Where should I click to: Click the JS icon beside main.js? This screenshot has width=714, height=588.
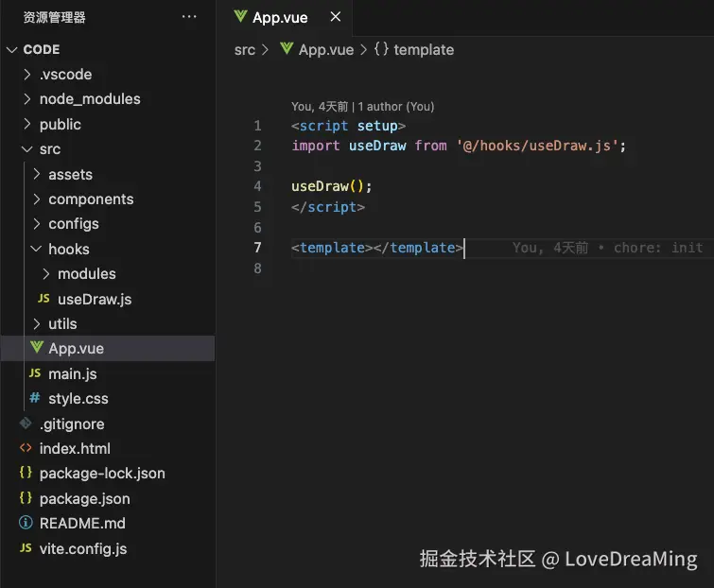pos(35,373)
